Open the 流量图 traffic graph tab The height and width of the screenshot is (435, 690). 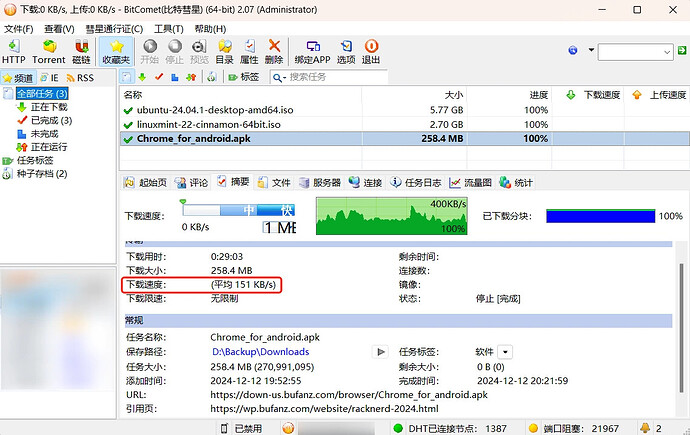click(470, 183)
